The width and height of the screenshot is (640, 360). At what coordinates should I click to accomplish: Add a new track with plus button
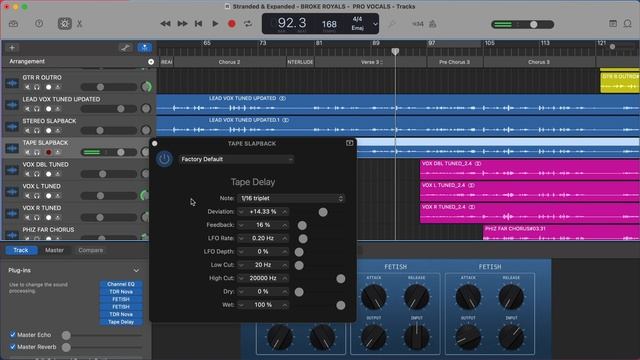(x=12, y=48)
